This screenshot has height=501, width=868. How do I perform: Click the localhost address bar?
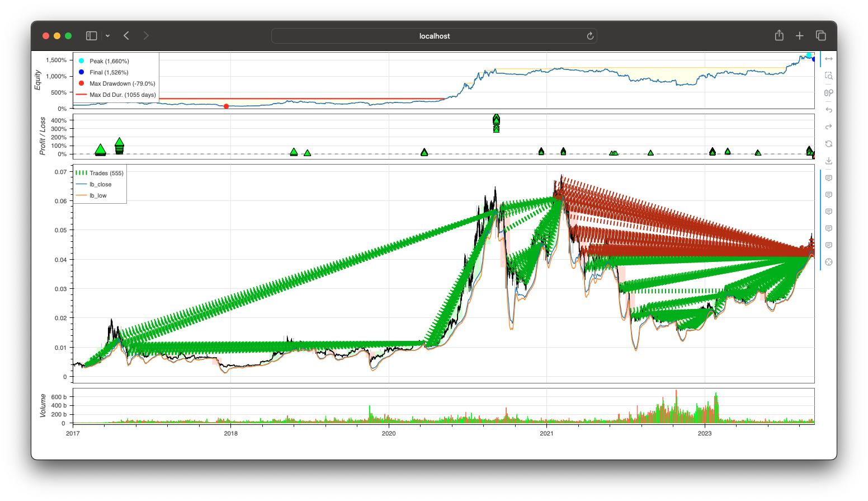(434, 36)
